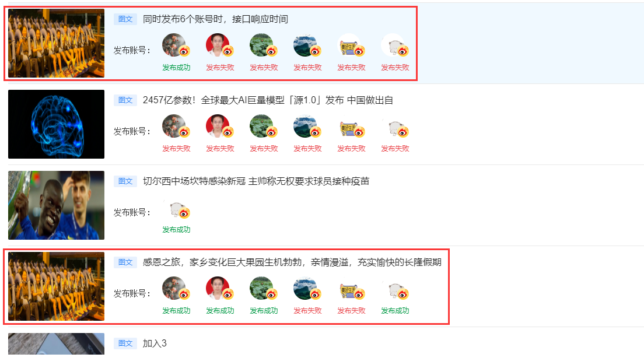The image size is (644, 361).
Task: Click red-background woman avatar in first post
Action: (x=218, y=45)
